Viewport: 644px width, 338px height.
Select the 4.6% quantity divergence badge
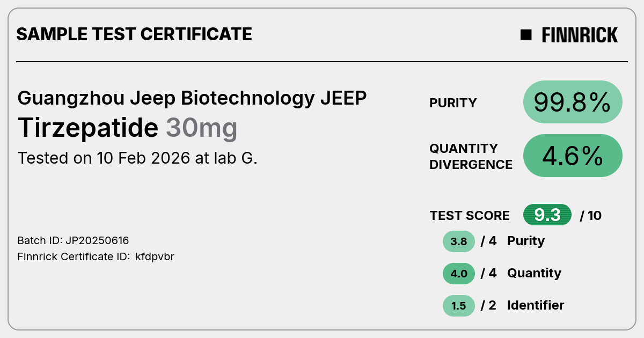[573, 156]
